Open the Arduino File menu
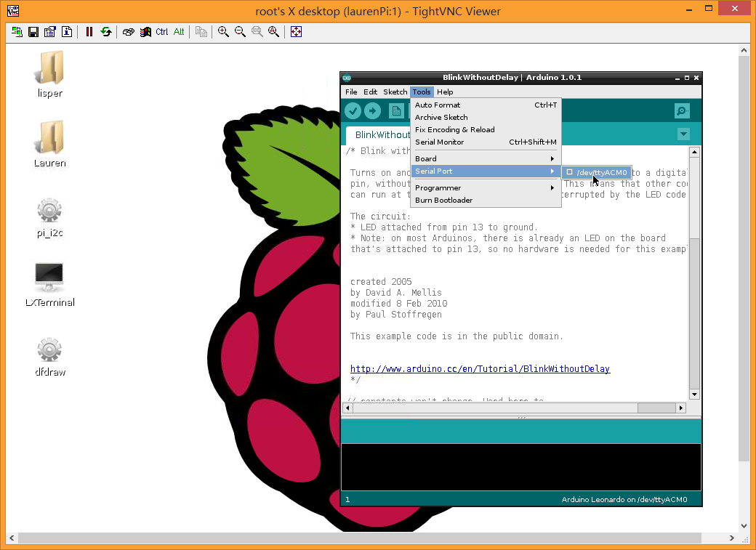Viewport: 756px width, 550px height. tap(352, 92)
